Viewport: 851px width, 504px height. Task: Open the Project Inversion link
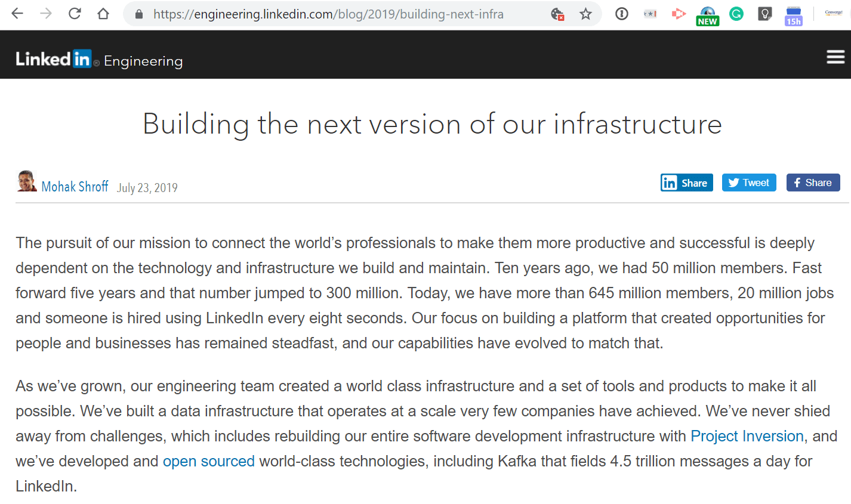coord(747,436)
